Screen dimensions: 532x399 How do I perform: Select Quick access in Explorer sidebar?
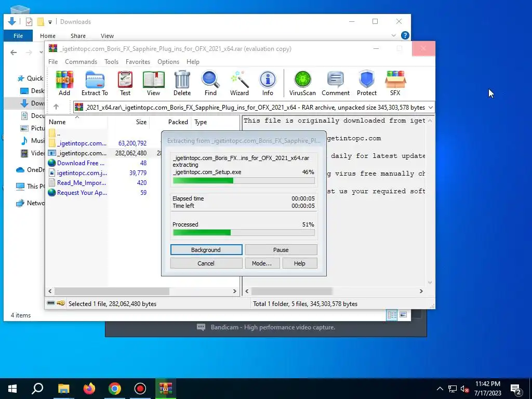31,78
